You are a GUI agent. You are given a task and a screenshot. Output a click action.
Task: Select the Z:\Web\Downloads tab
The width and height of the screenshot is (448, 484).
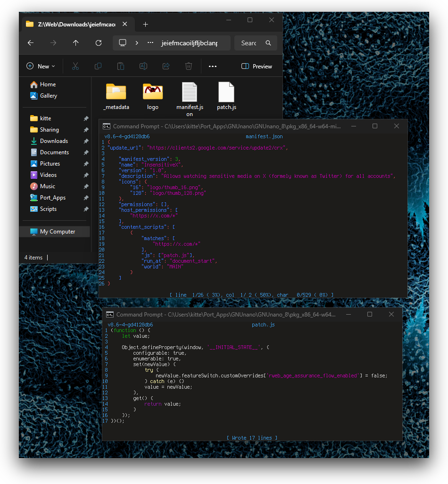[x=76, y=25]
